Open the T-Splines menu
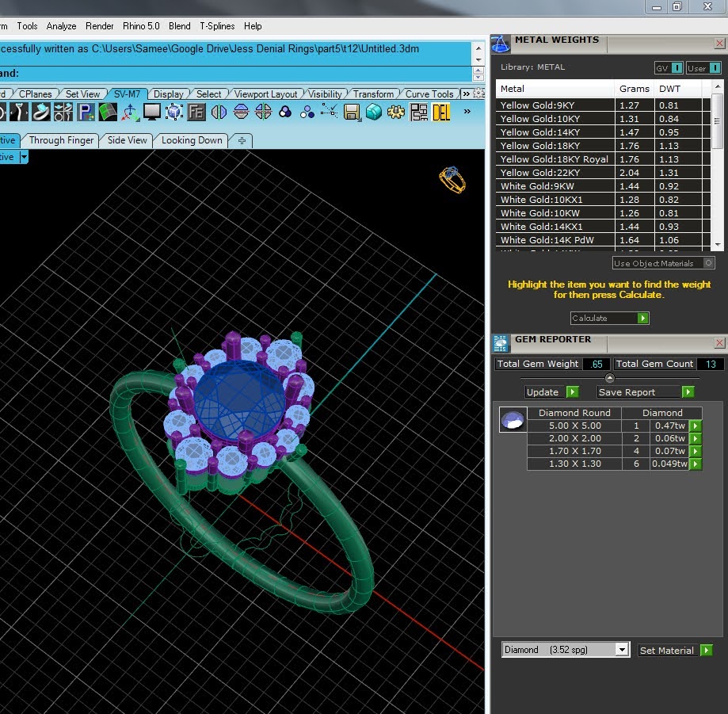The width and height of the screenshot is (728, 714). point(217,26)
